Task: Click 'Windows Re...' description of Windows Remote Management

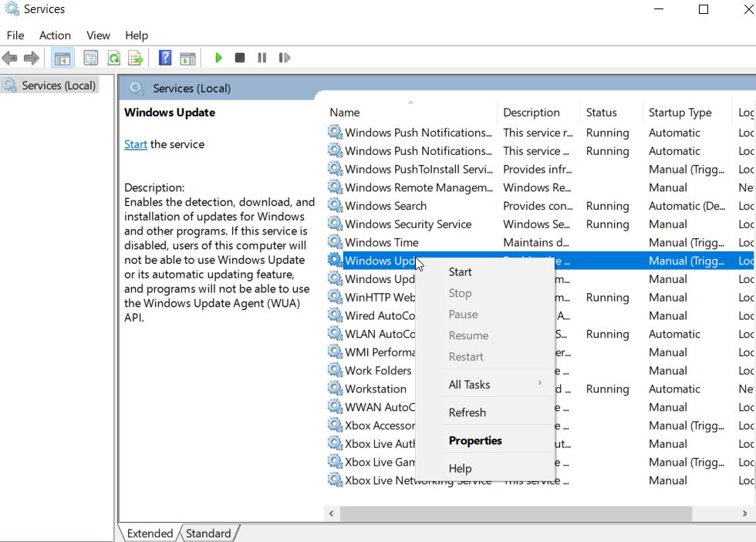Action: click(537, 187)
